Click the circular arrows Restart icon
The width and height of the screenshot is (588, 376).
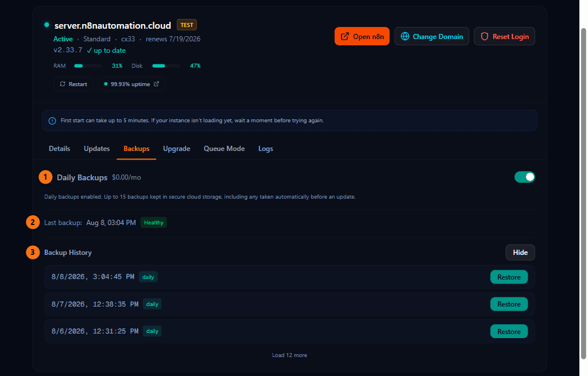[63, 84]
